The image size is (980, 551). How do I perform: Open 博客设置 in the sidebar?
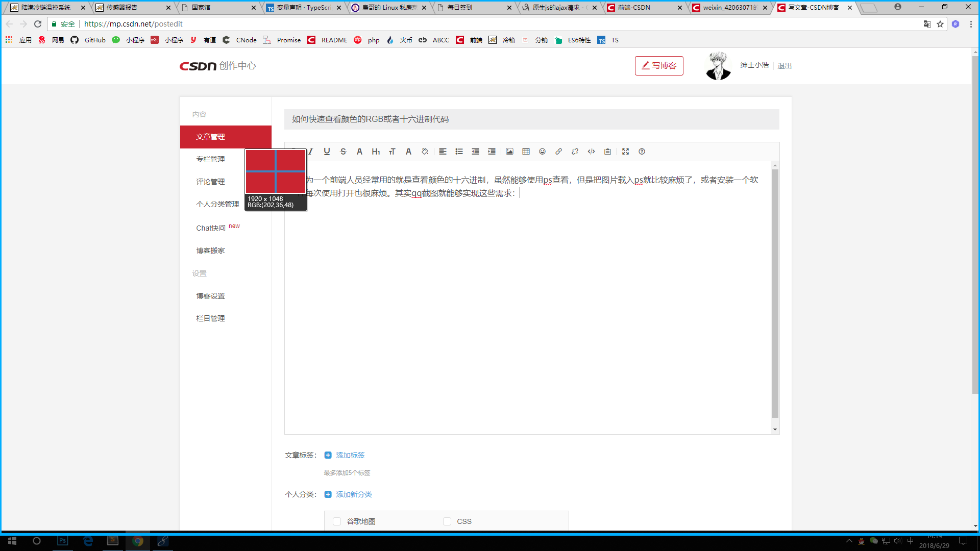click(x=210, y=296)
